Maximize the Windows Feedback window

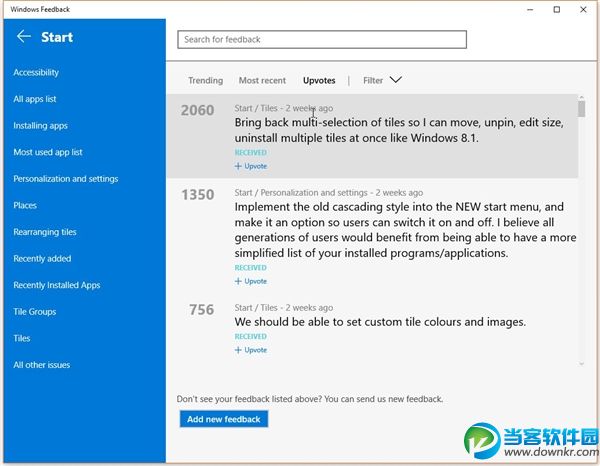tap(557, 9)
